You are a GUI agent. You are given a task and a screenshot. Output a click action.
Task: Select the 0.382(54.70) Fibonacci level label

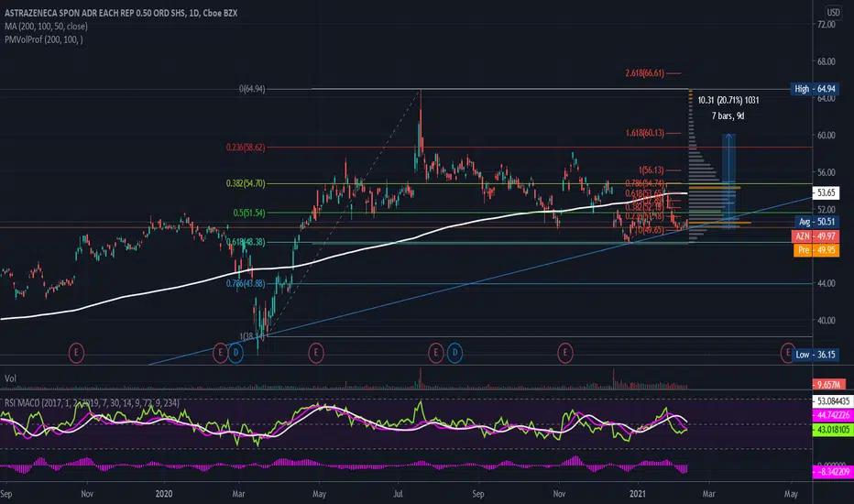pyautogui.click(x=246, y=183)
